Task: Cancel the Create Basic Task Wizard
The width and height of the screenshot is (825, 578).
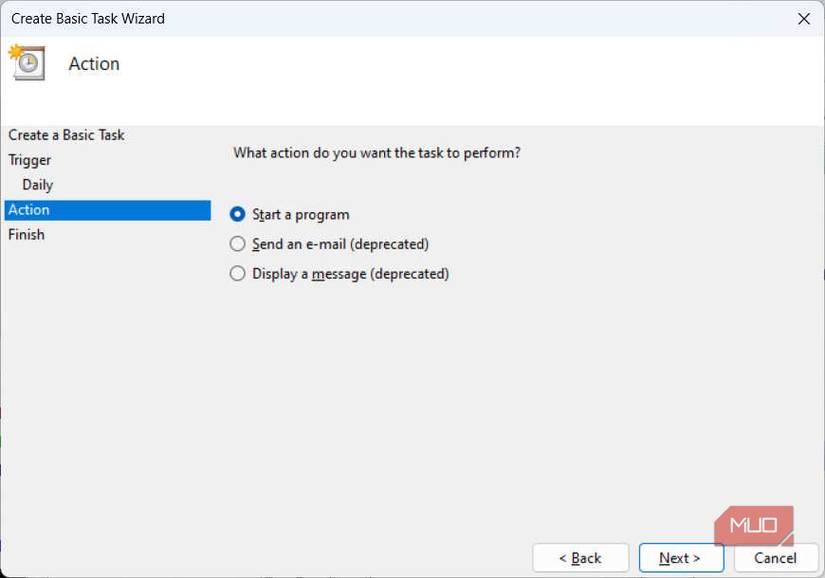Action: (x=776, y=558)
